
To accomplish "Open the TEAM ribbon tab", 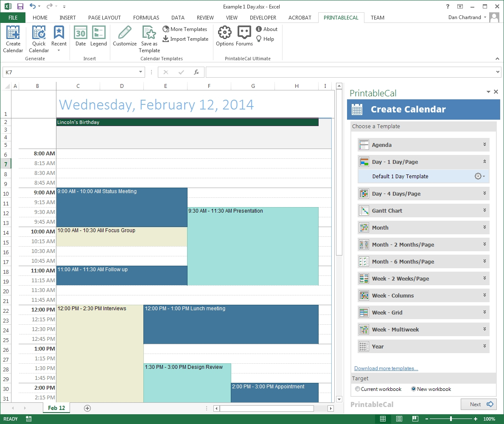I will click(377, 18).
